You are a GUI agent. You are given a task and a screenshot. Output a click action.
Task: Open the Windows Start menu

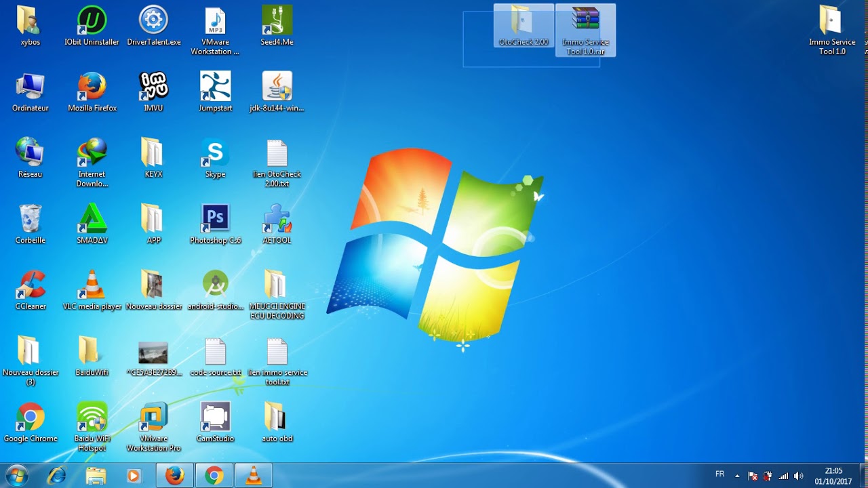[17, 475]
